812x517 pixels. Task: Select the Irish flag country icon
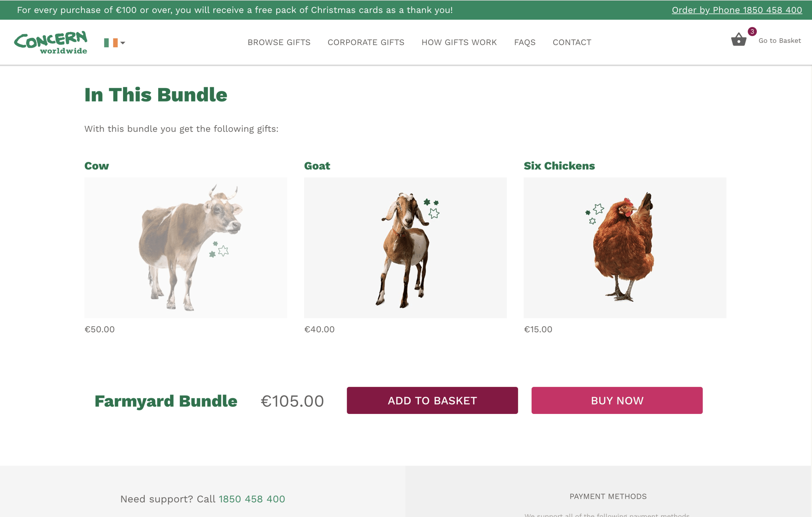[111, 43]
